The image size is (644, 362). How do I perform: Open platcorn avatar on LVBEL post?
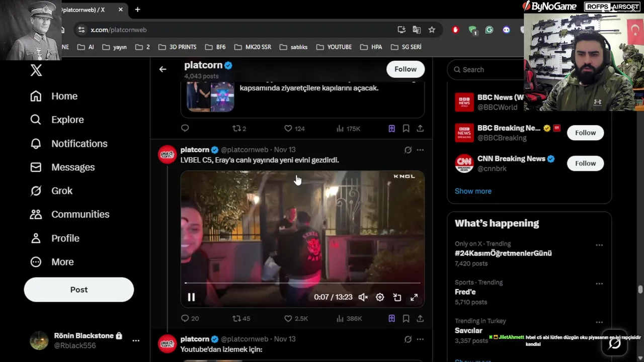coord(168,154)
